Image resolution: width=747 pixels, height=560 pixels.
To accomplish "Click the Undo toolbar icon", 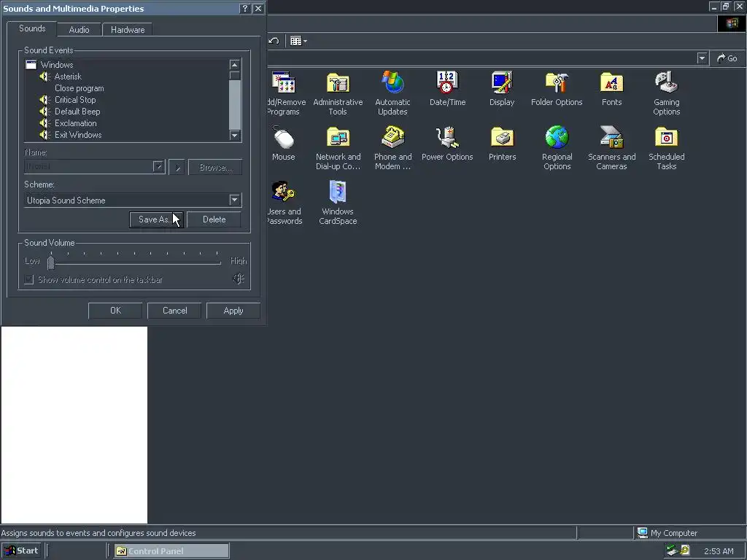I will [x=274, y=41].
